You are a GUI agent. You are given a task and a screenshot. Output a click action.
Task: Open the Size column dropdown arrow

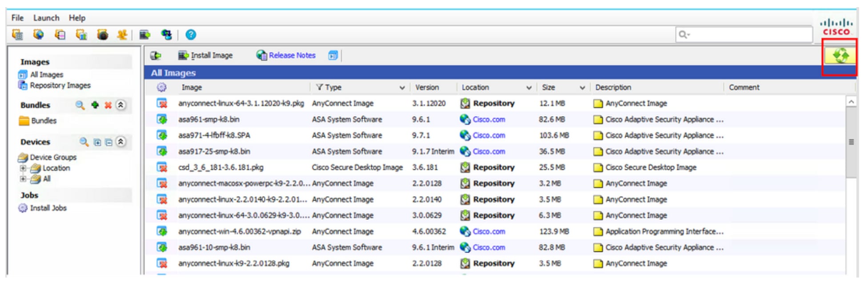coord(582,88)
